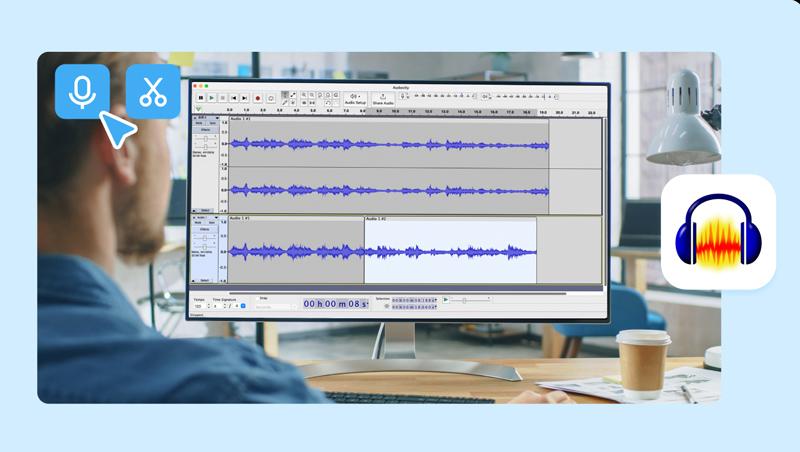Click the playback level meter bar
This screenshot has height=452, width=800.
pos(527,96)
